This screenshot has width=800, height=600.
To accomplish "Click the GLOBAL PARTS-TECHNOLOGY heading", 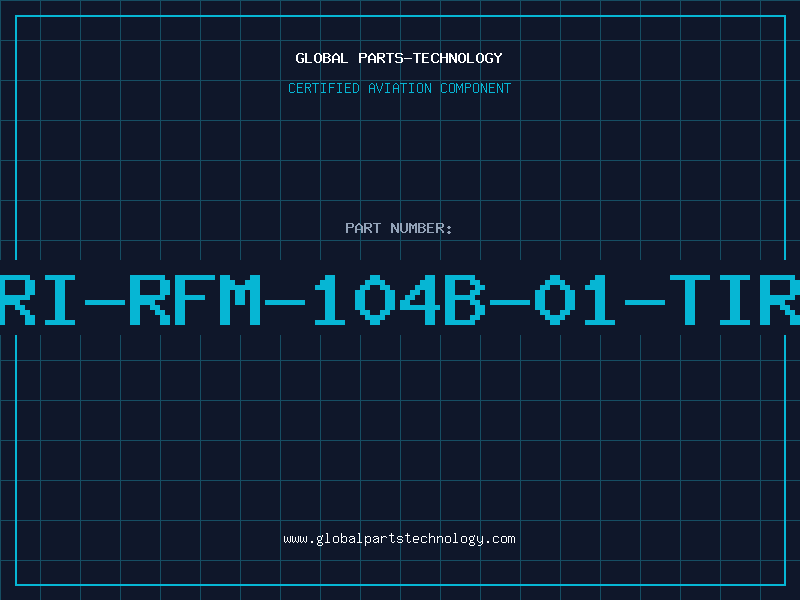I will point(399,58).
